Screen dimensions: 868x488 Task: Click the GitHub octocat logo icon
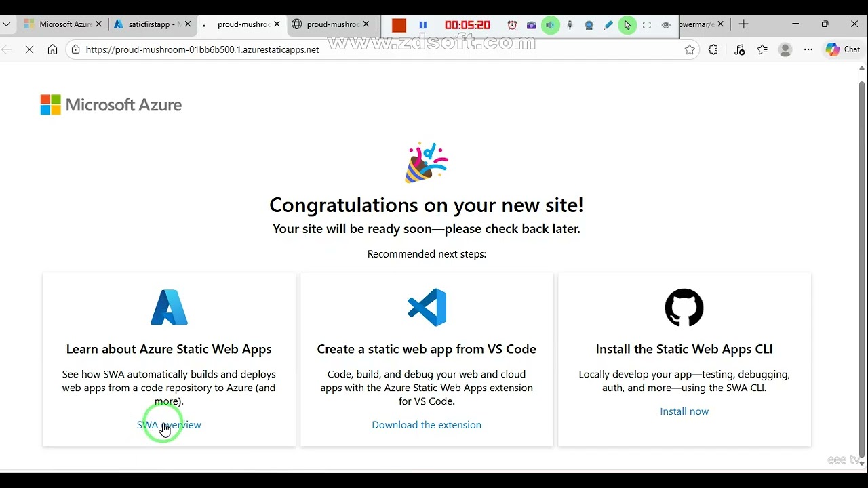point(684,308)
